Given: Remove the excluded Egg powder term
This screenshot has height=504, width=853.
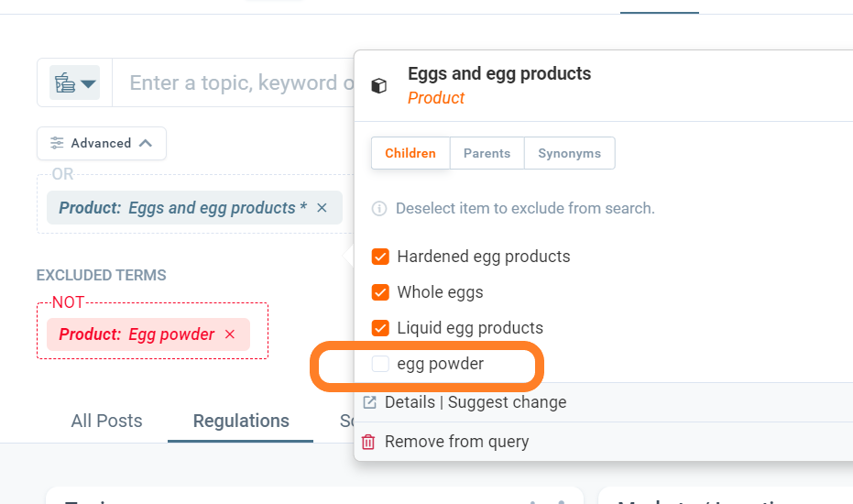Looking at the screenshot, I should coord(230,334).
